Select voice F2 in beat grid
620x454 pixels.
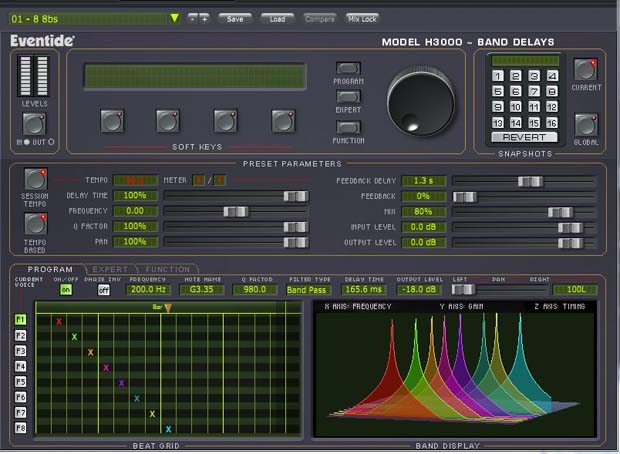click(21, 335)
